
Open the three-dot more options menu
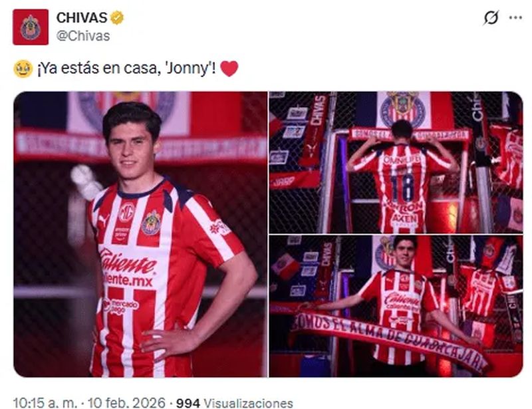click(x=516, y=18)
